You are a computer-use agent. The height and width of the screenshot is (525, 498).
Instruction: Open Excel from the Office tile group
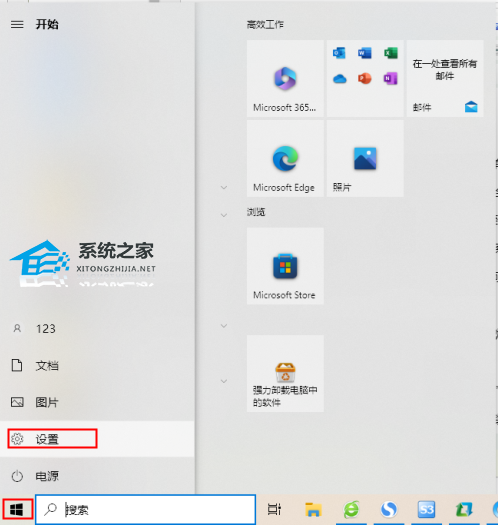pyautogui.click(x=390, y=53)
